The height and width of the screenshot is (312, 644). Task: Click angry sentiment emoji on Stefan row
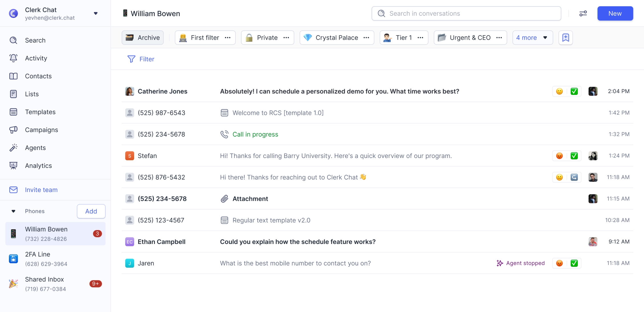pyautogui.click(x=559, y=156)
